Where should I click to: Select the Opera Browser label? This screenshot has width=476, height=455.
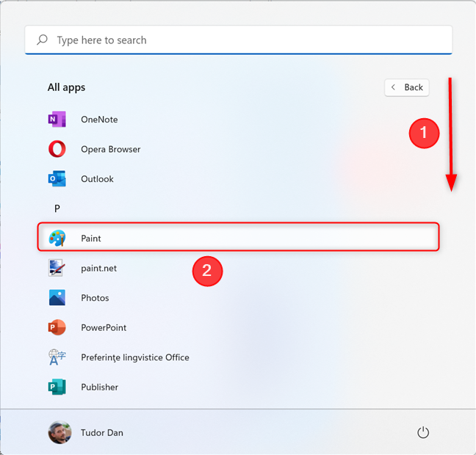(x=110, y=149)
